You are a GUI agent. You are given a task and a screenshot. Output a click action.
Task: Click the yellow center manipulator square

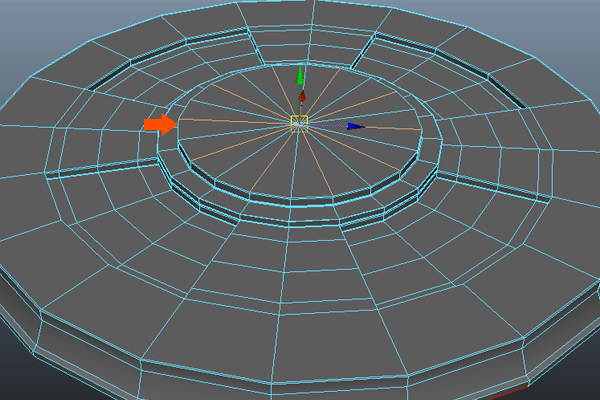point(299,124)
